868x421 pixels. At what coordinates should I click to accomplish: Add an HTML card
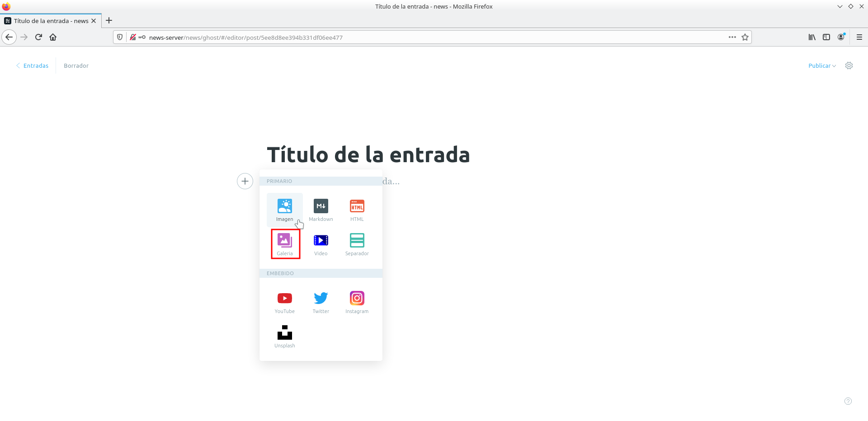pyautogui.click(x=357, y=209)
